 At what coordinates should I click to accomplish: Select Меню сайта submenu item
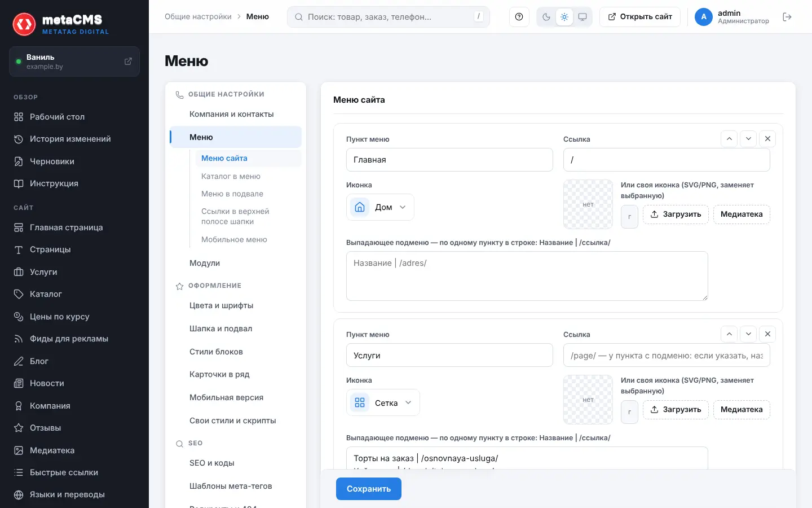coord(249,158)
